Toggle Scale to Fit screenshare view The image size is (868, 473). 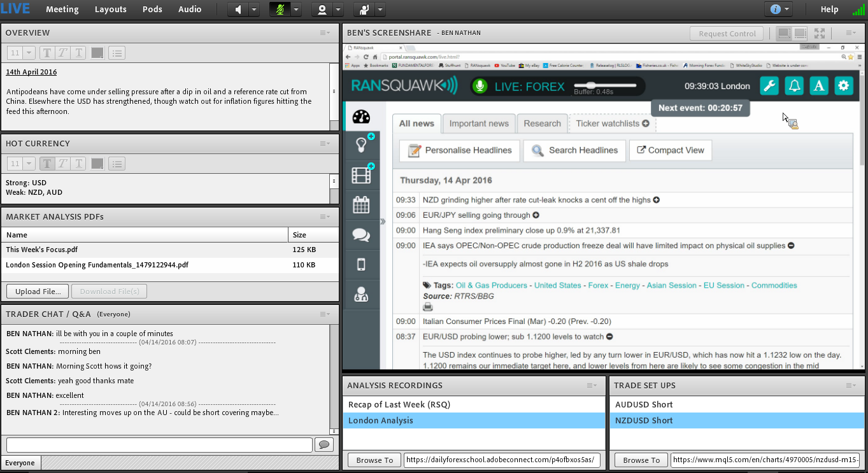click(x=784, y=33)
